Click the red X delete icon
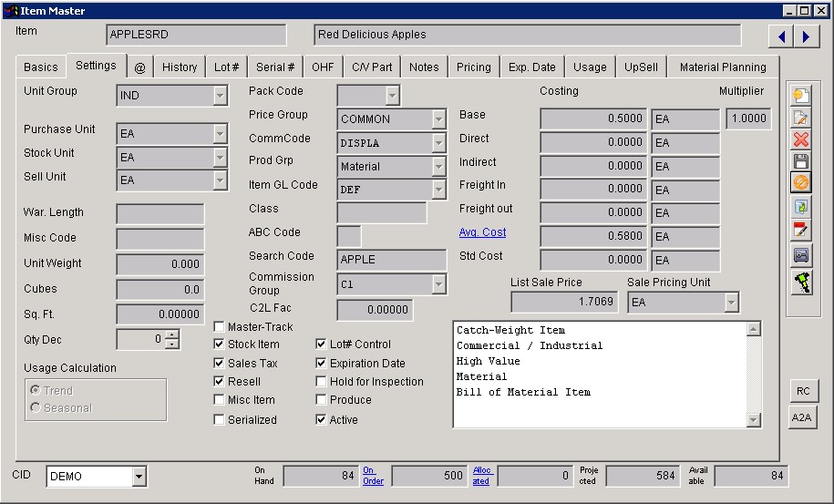 [x=801, y=139]
